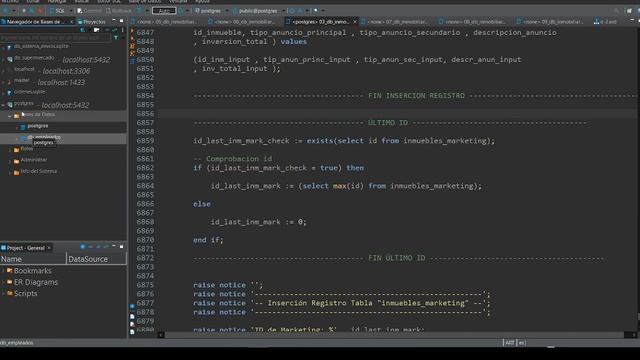Minimize the database navigator panel
This screenshot has width=640, height=360.
point(114,21)
